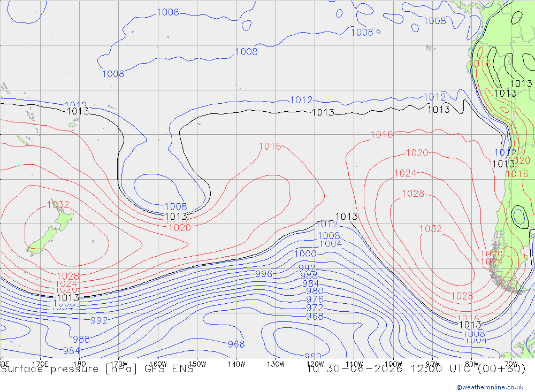Click New Zealand's South Island on the map
Viewport: 535px width, 392px height.
(42, 241)
